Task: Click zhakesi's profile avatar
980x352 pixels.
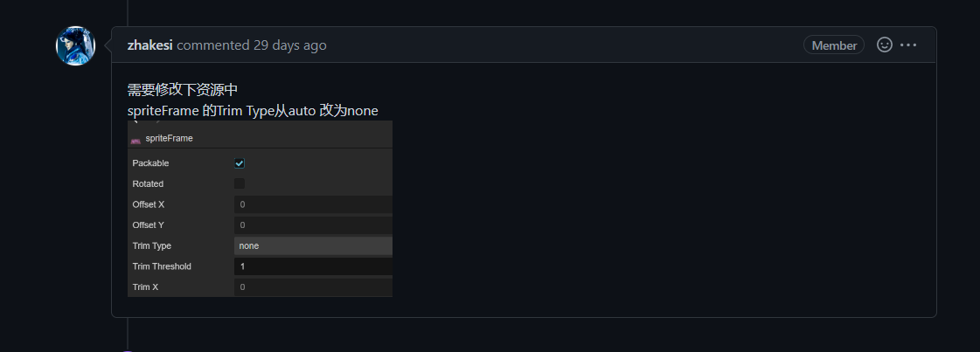Action: pos(76,45)
